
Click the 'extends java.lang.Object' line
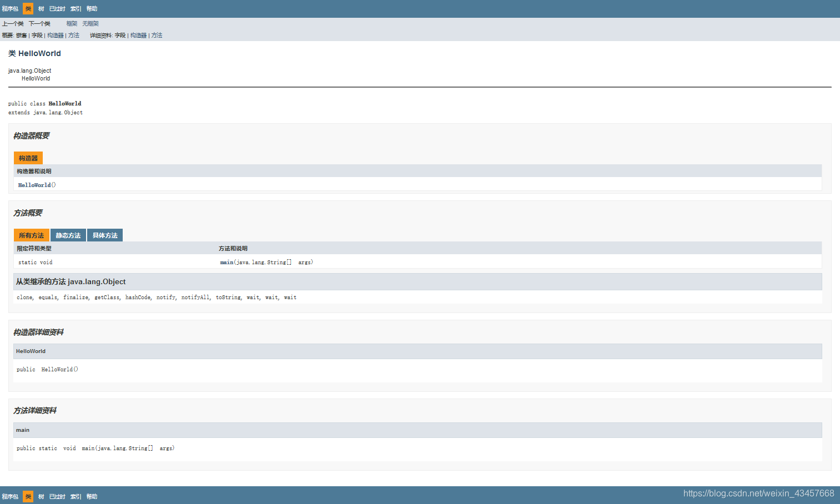(x=46, y=113)
